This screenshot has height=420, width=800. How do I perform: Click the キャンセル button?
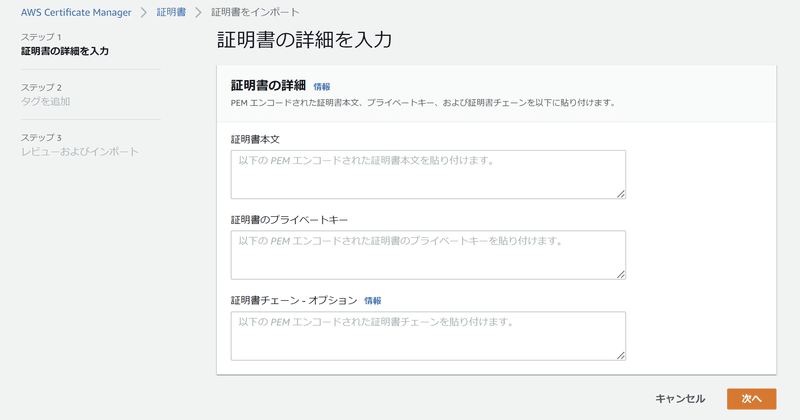pos(680,399)
